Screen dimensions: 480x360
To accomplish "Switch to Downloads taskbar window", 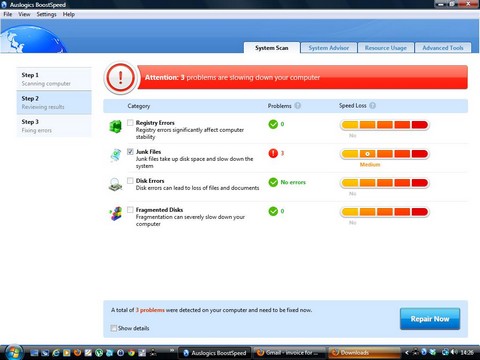I will click(x=364, y=352).
